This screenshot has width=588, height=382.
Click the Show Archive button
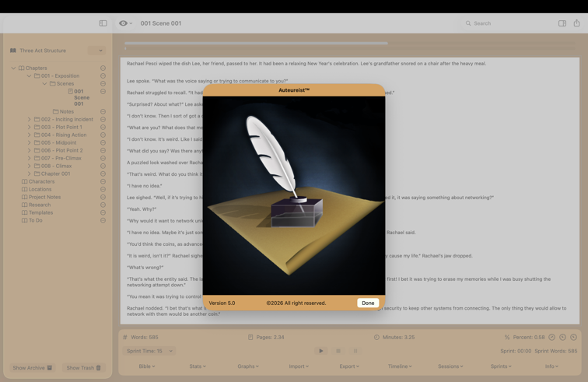33,368
